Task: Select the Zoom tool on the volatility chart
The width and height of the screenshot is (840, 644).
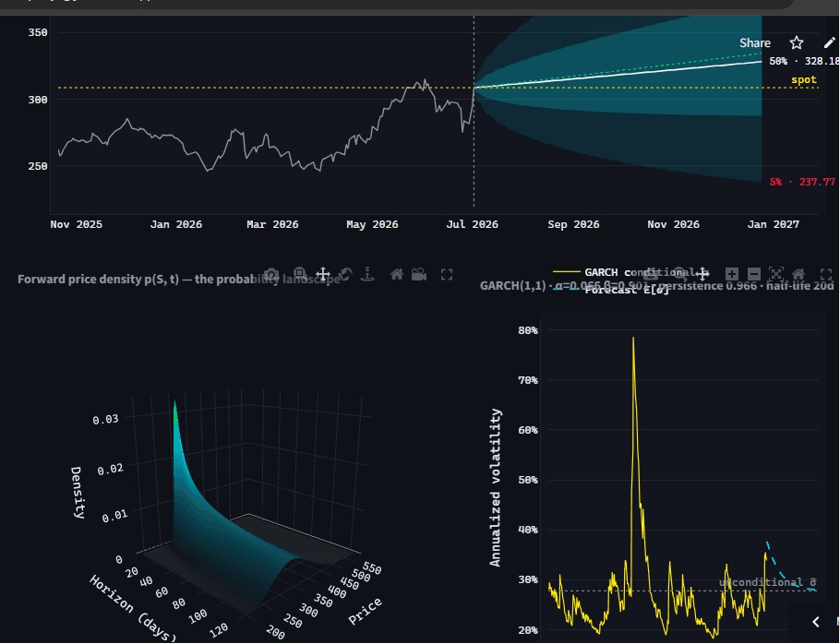Action: pos(679,273)
